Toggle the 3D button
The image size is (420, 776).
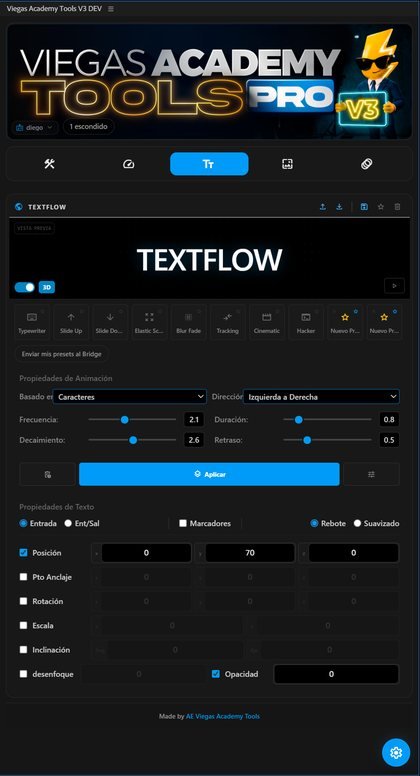(47, 287)
